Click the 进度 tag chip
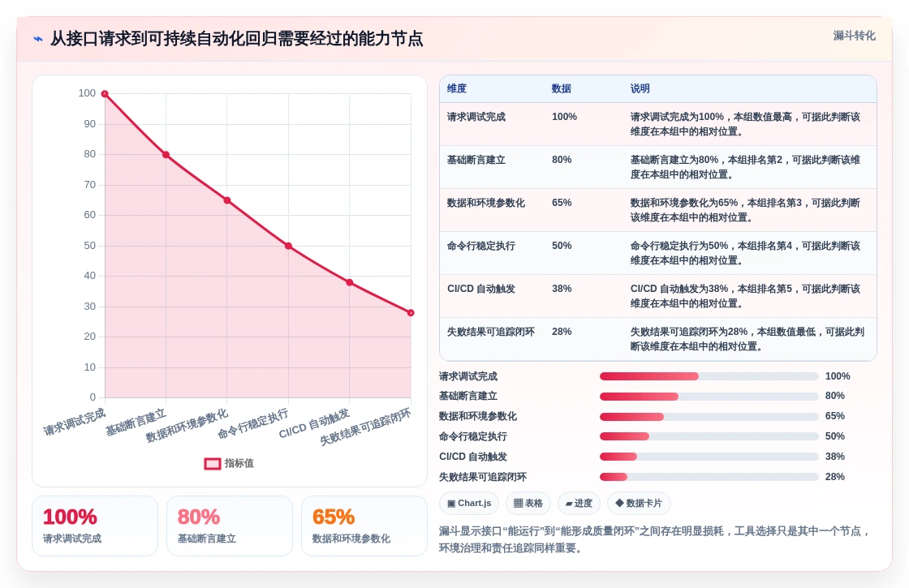 point(579,503)
